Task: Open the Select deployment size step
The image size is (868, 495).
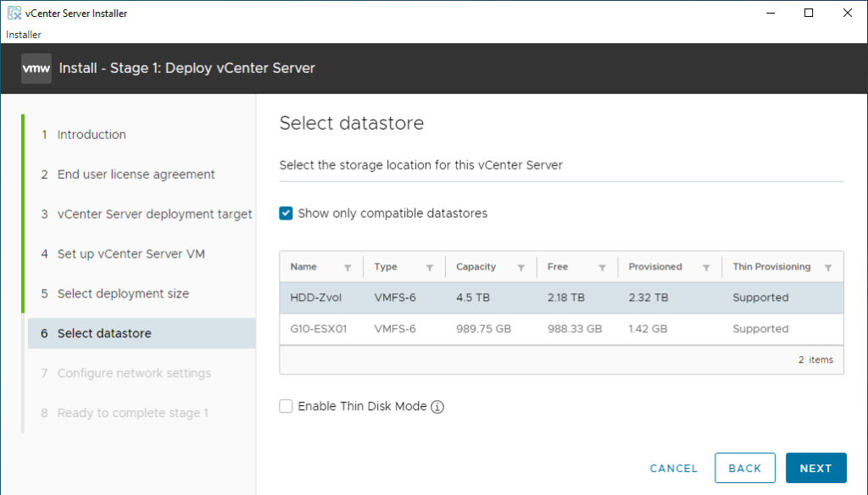Action: click(x=121, y=293)
